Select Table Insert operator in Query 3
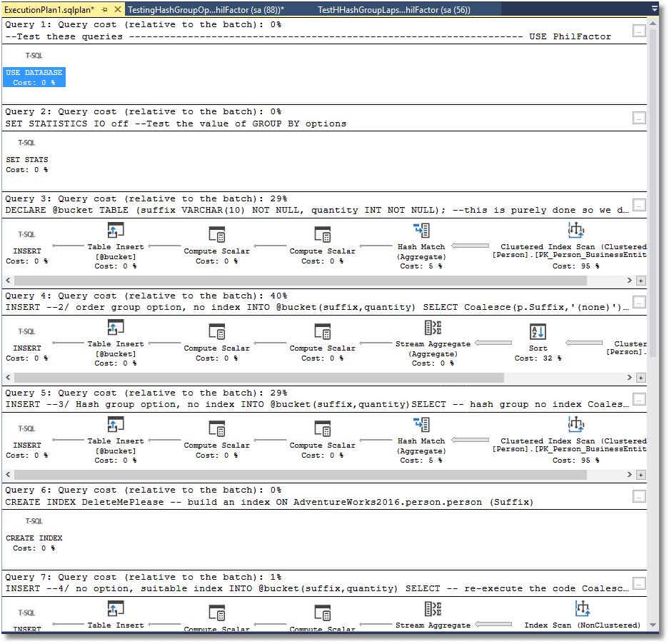 (x=116, y=231)
